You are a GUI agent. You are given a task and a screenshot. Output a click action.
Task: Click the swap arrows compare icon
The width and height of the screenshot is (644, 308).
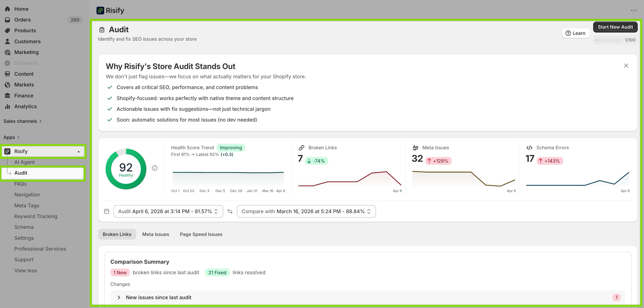230,211
